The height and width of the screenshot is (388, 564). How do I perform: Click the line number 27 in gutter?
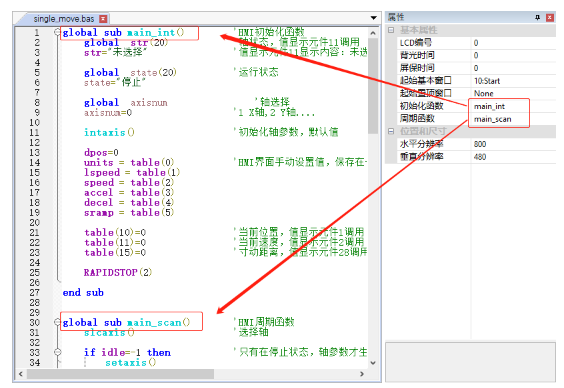[35, 293]
